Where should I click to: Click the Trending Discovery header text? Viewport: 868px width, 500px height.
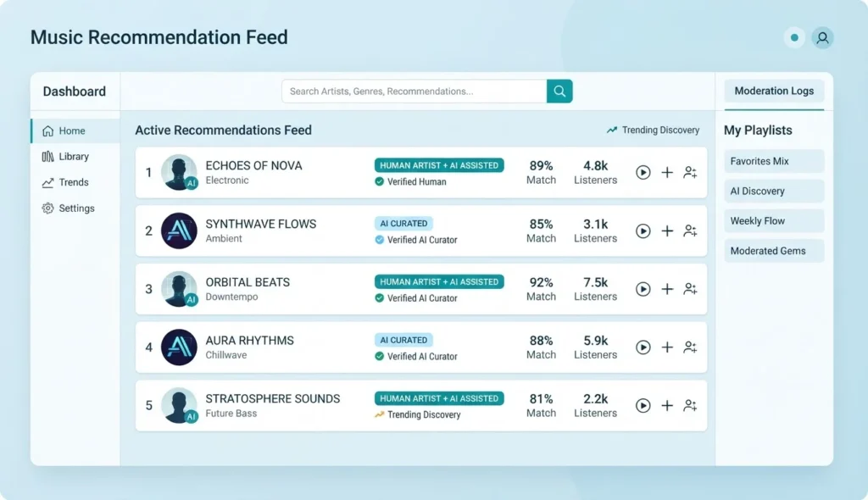click(660, 131)
